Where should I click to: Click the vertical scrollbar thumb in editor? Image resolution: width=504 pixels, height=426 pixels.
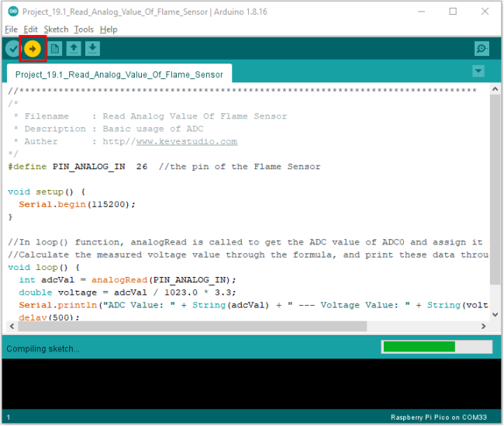pyautogui.click(x=495, y=190)
